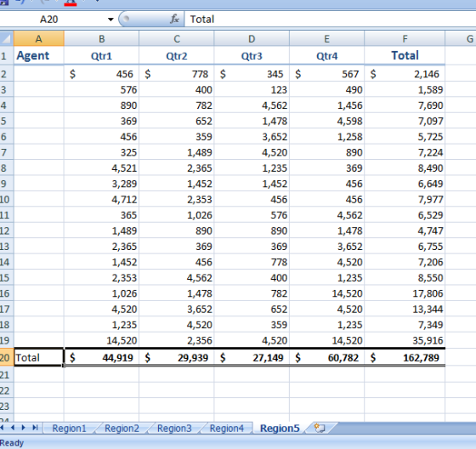Select the cell showing 3,289
This screenshot has height=449, width=476.
click(x=101, y=184)
